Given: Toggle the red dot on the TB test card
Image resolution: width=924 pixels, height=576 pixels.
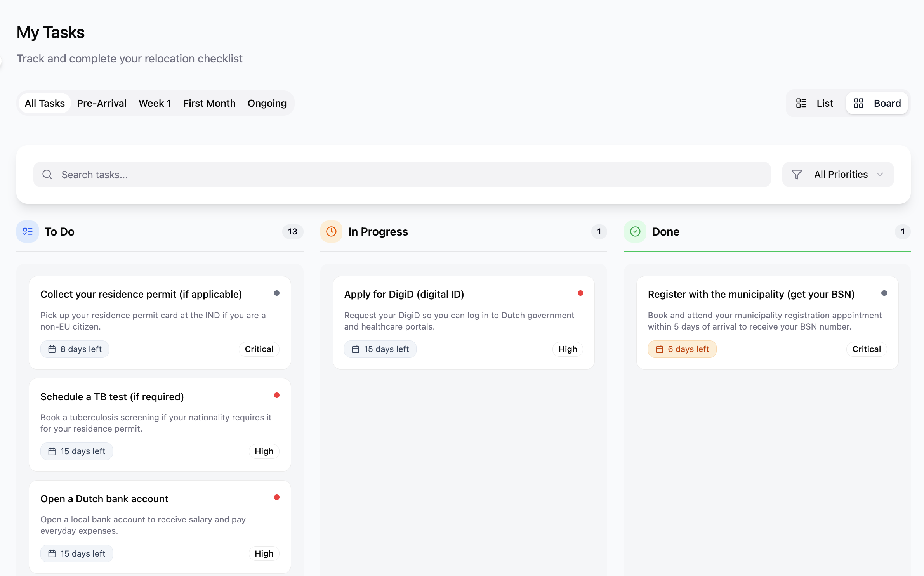Looking at the screenshot, I should (x=277, y=395).
